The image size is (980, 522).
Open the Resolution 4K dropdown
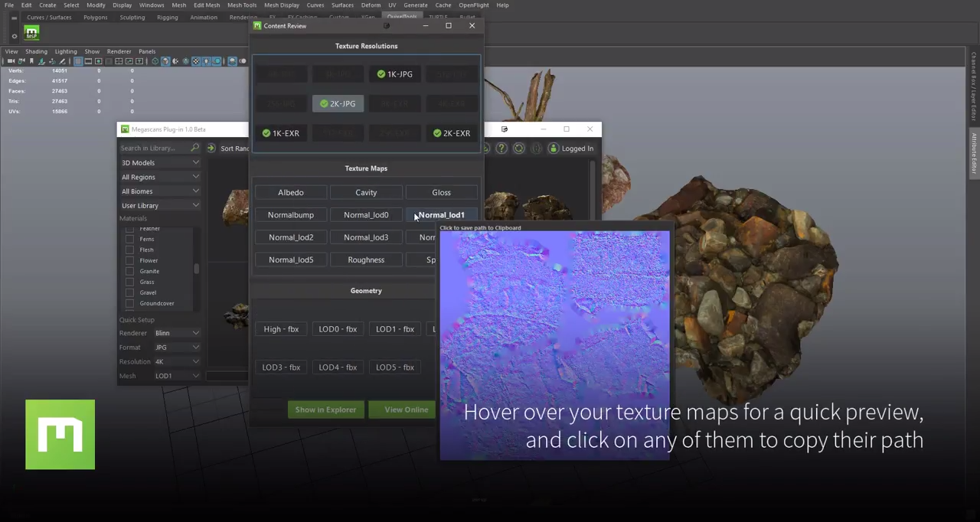point(177,361)
